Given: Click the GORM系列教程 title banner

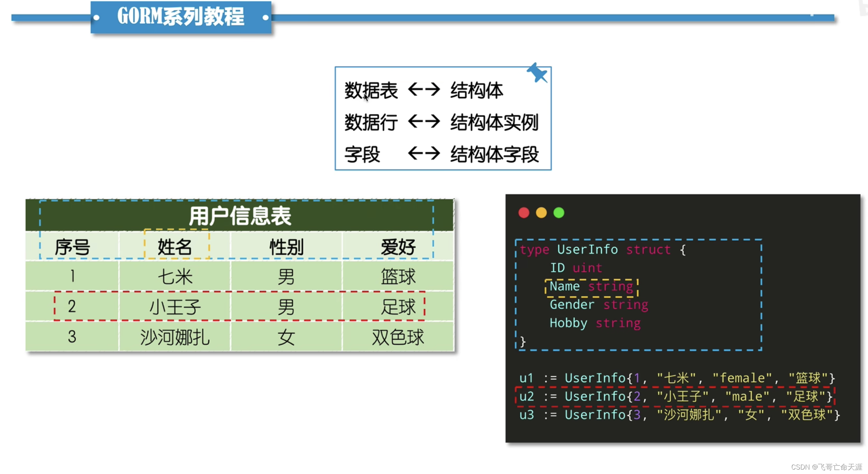Looking at the screenshot, I should (181, 17).
